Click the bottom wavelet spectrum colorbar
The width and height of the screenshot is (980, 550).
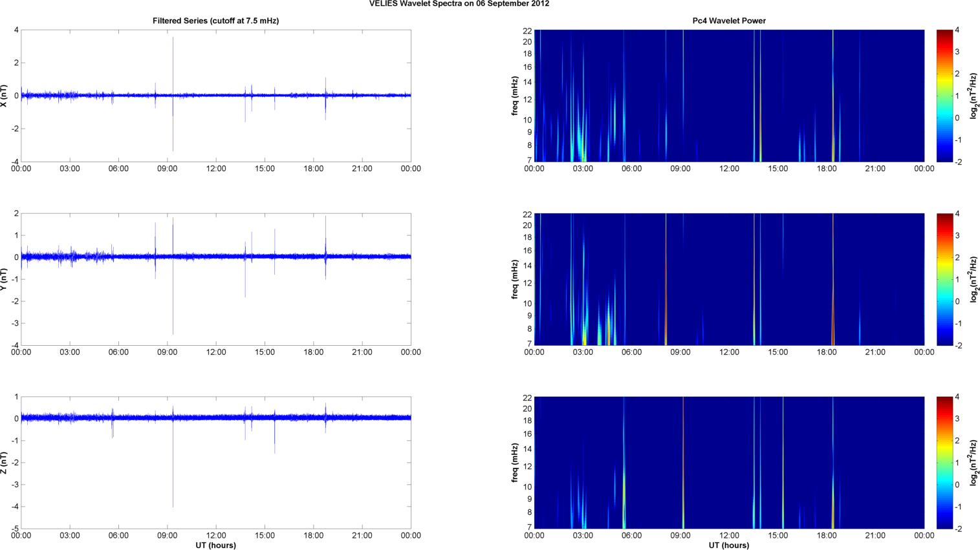click(x=944, y=463)
